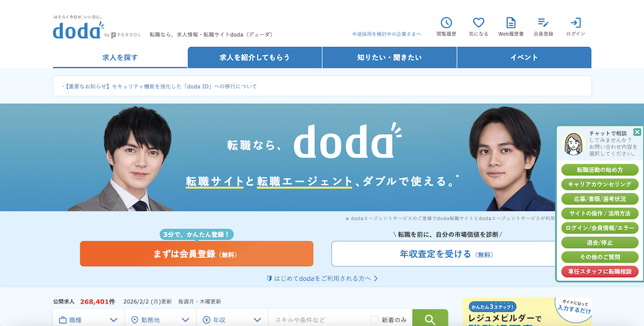Switch to the 求人を紹介してもらう tab
644x326 pixels.
coord(254,57)
